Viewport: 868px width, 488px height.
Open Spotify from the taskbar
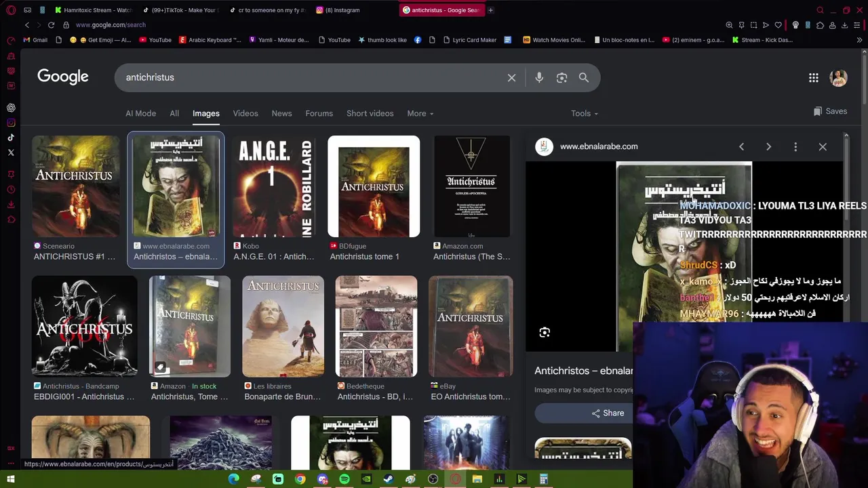click(x=344, y=479)
